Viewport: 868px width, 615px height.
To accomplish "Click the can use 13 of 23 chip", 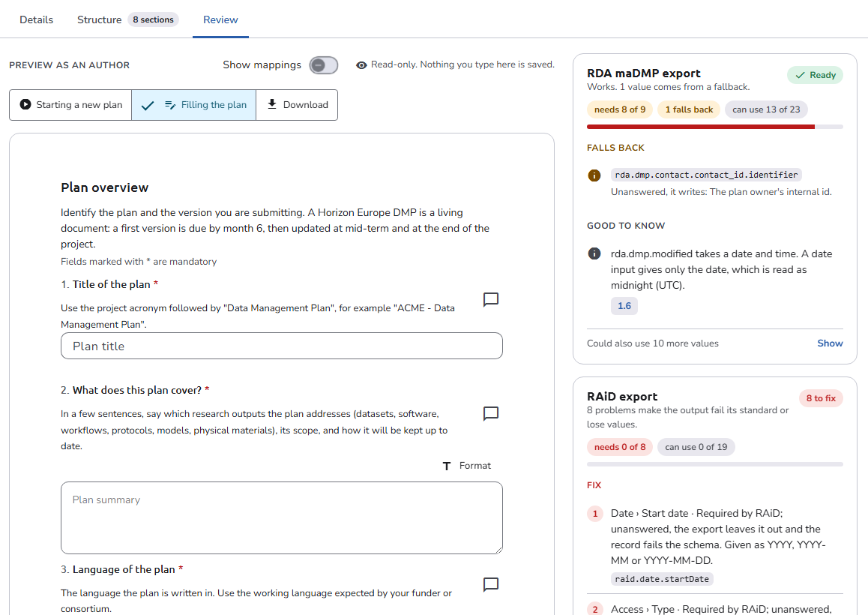I will point(766,109).
